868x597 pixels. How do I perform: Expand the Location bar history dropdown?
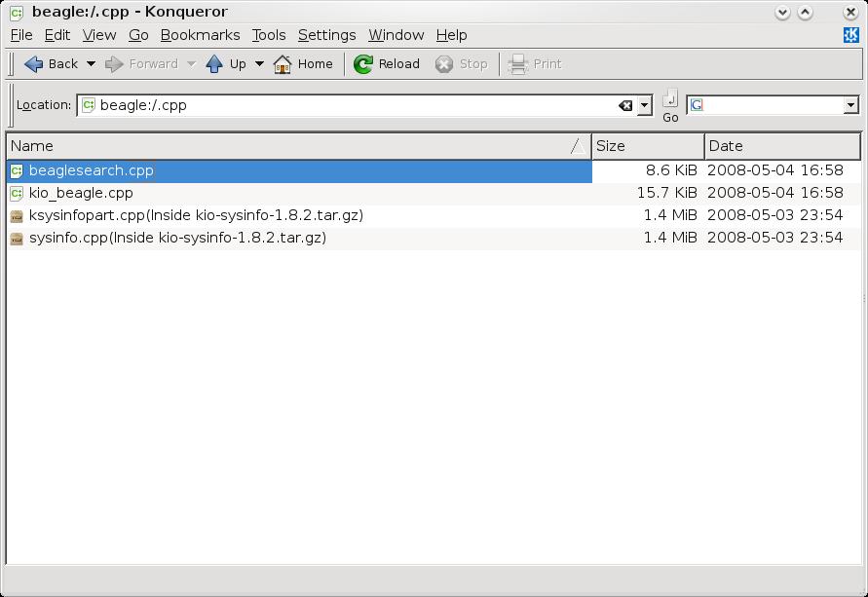[x=644, y=105]
